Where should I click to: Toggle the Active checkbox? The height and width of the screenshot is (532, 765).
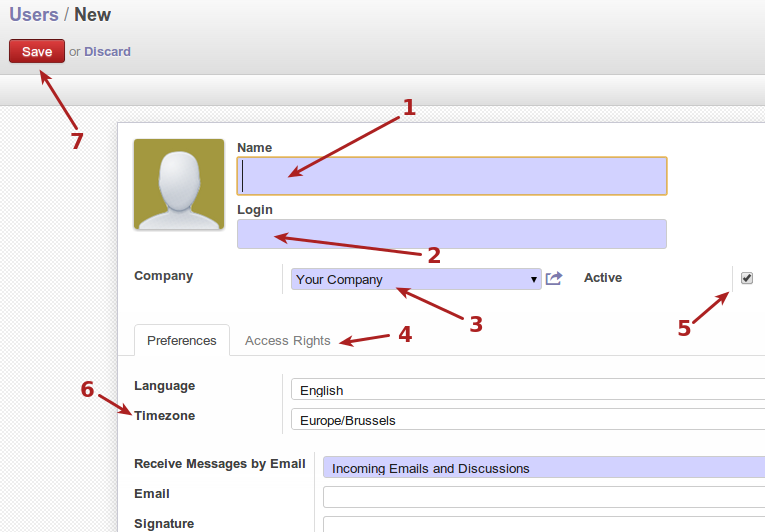(746, 278)
